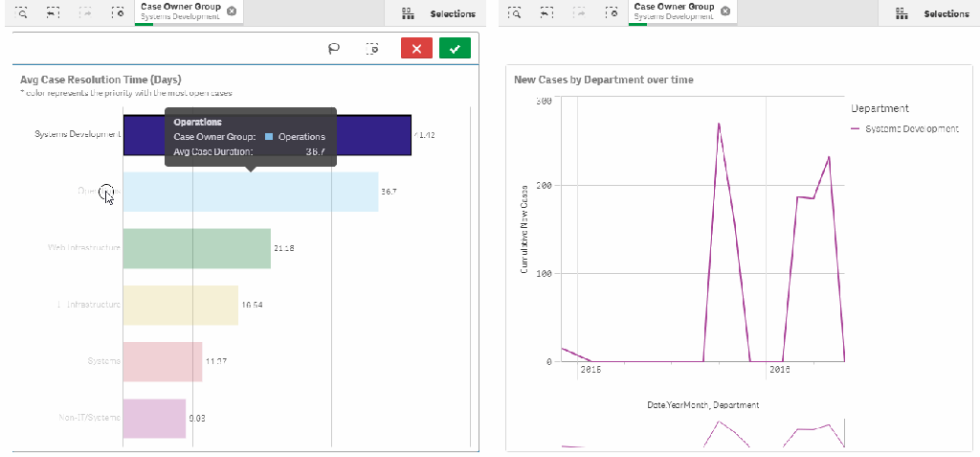This screenshot has width=980, height=457.
Task: Step back a selection in right panel
Action: click(546, 12)
